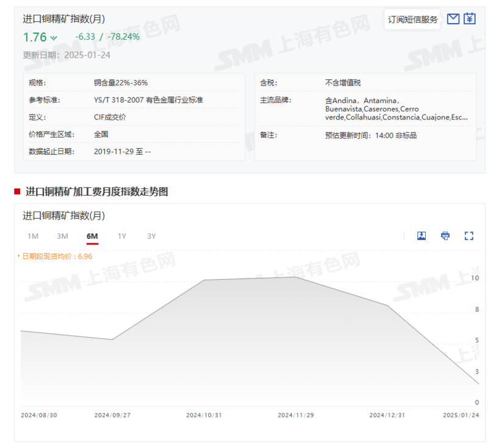Screen dimensions: 488x448
Task: Switch chart range to 3M
Action: 62,236
